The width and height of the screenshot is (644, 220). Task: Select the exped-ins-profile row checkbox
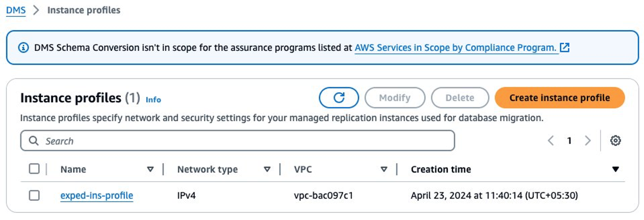click(x=34, y=196)
